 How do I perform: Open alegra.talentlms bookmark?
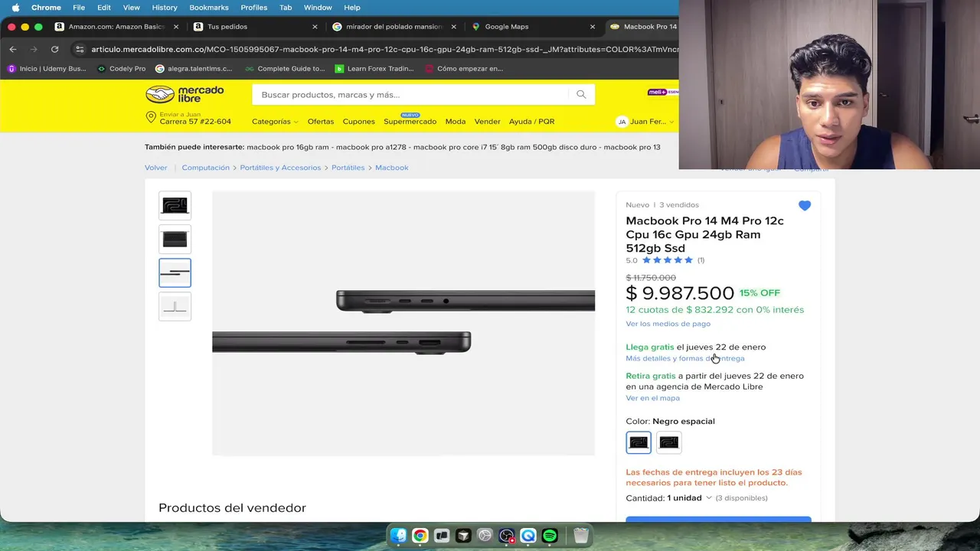pos(194,68)
